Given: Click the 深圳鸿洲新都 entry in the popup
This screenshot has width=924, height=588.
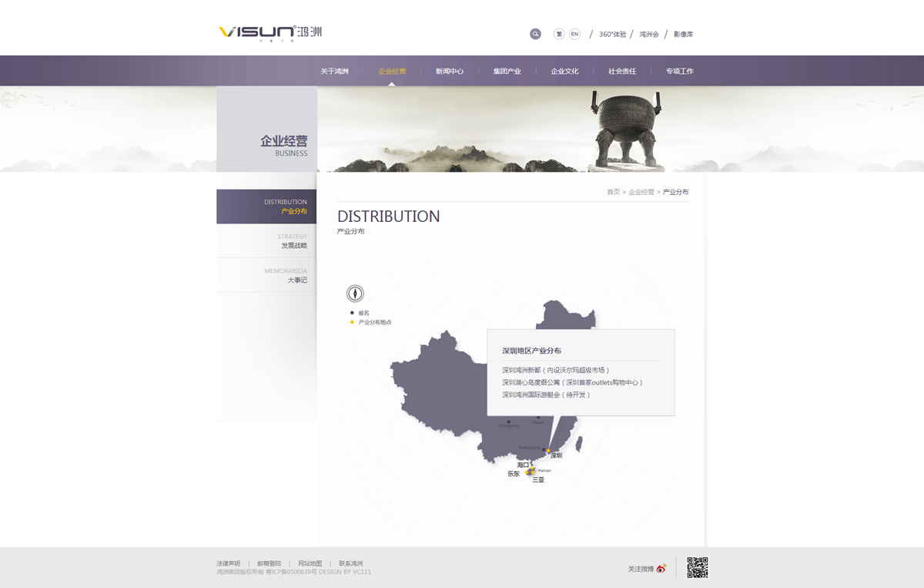Looking at the screenshot, I should coord(556,370).
